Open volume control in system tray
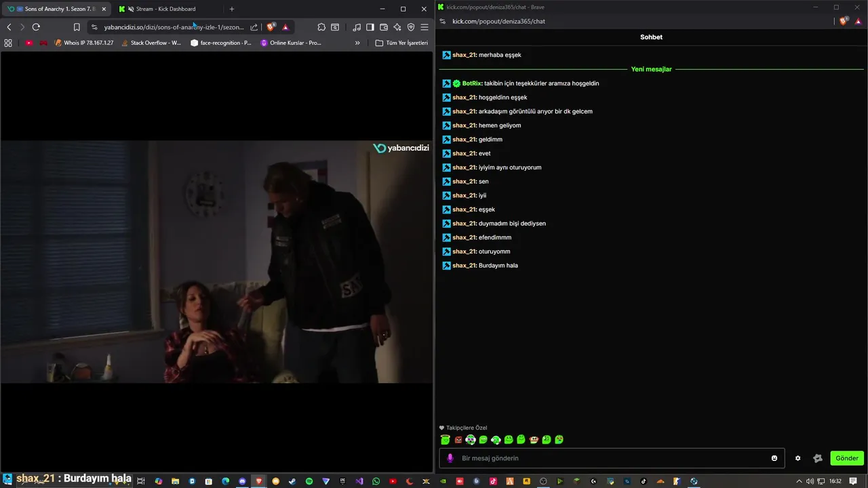 (810, 481)
